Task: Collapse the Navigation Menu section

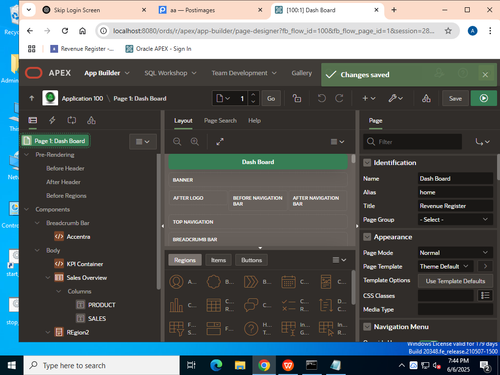Action: pos(367,327)
